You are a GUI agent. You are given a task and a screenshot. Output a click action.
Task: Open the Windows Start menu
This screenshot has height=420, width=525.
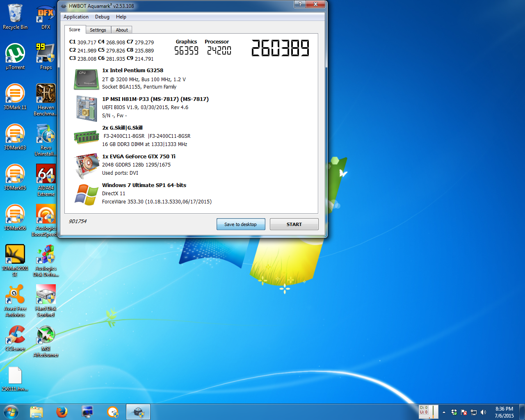pyautogui.click(x=11, y=412)
